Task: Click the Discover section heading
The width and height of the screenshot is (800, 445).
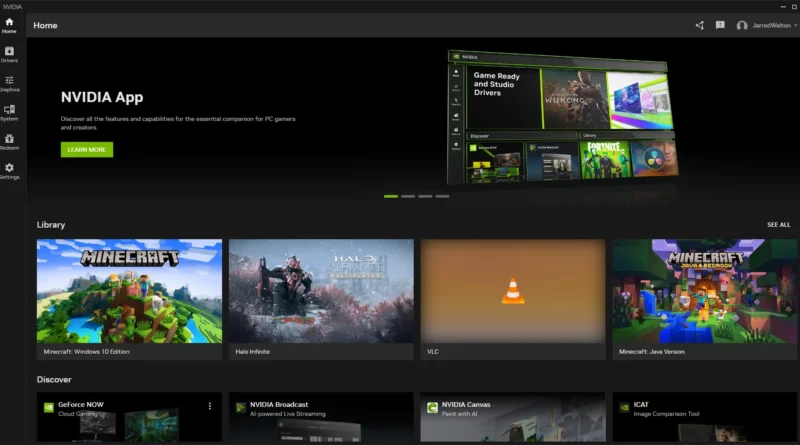Action: (x=54, y=379)
